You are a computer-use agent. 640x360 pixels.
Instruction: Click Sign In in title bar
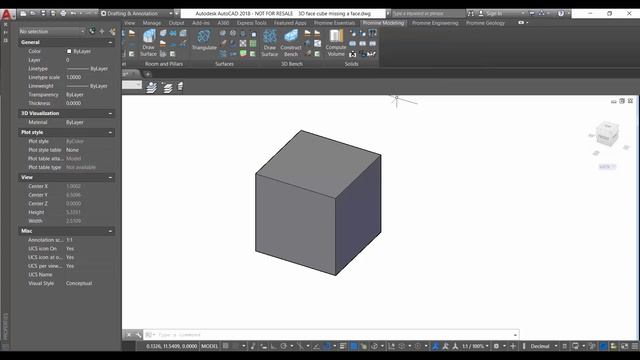pos(494,13)
